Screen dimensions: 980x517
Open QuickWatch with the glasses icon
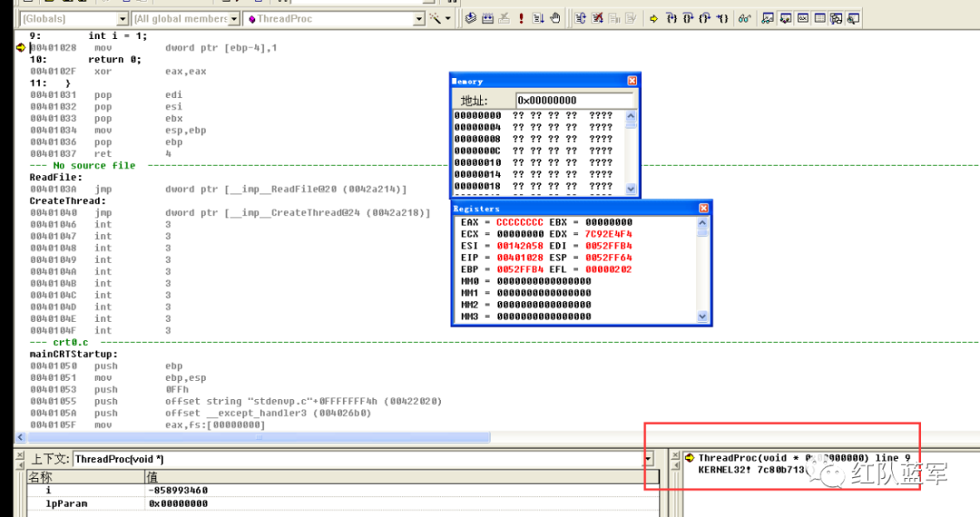tap(744, 19)
